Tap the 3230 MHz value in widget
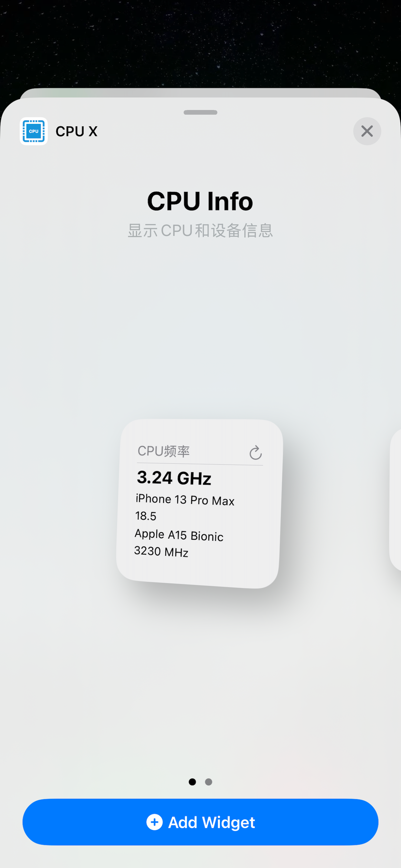Screen dimensions: 401x868 pyautogui.click(x=161, y=551)
